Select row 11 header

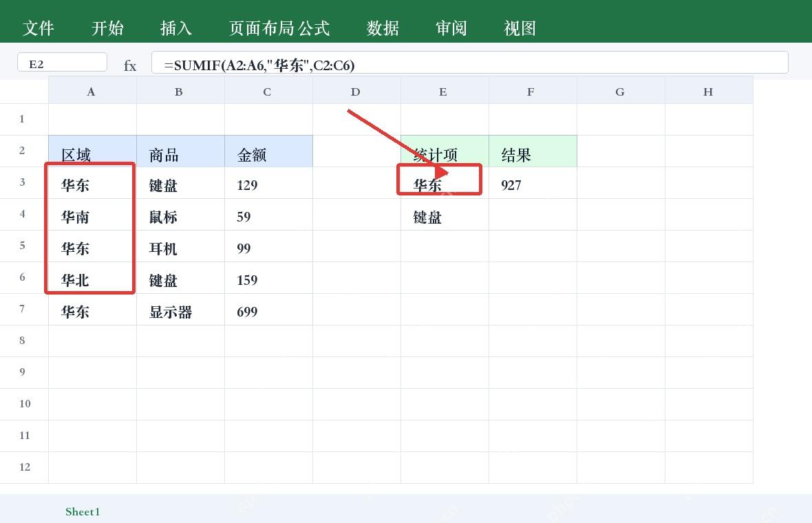tap(24, 436)
